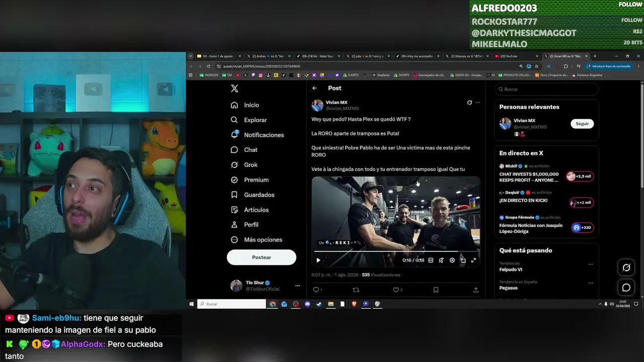Open Discord from the taskbar
This screenshot has width=644, height=362.
(307, 304)
